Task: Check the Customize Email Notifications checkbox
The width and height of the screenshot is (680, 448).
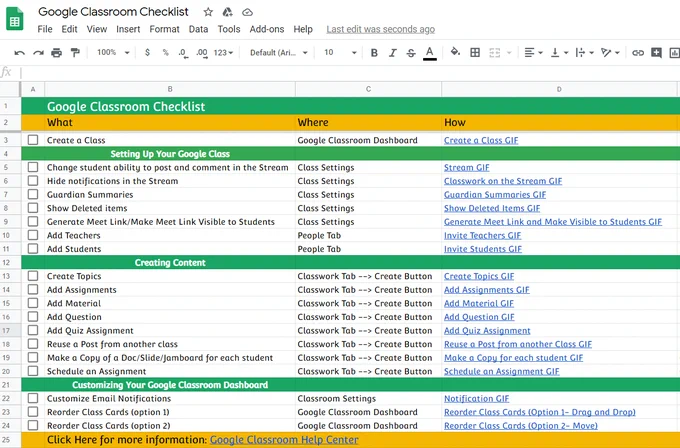Action: pyautogui.click(x=33, y=398)
